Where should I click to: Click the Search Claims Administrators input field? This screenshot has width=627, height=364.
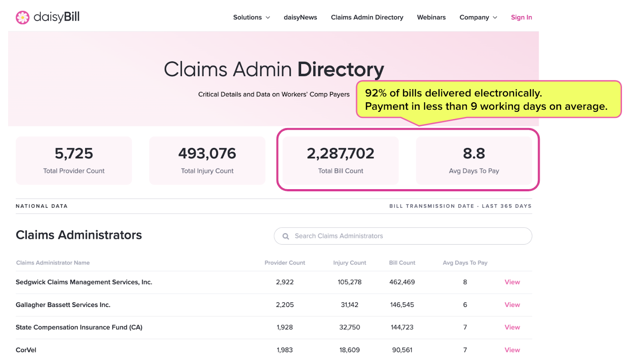click(402, 236)
